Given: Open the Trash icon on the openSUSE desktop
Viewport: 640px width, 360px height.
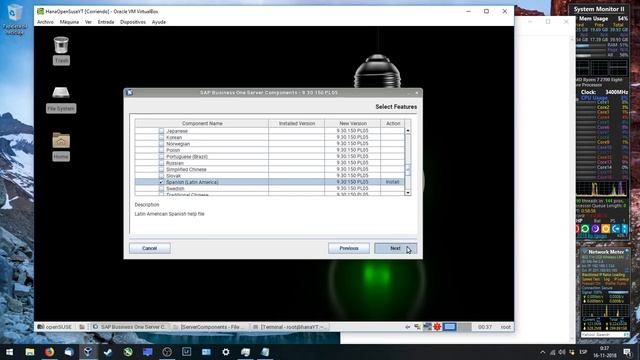Looking at the screenshot, I should click(61, 45).
